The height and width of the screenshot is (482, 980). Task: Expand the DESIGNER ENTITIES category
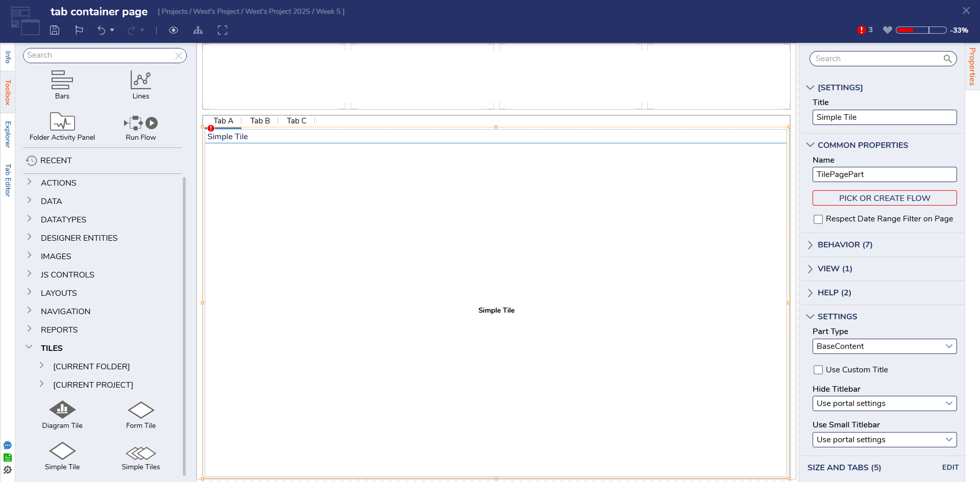pyautogui.click(x=29, y=237)
